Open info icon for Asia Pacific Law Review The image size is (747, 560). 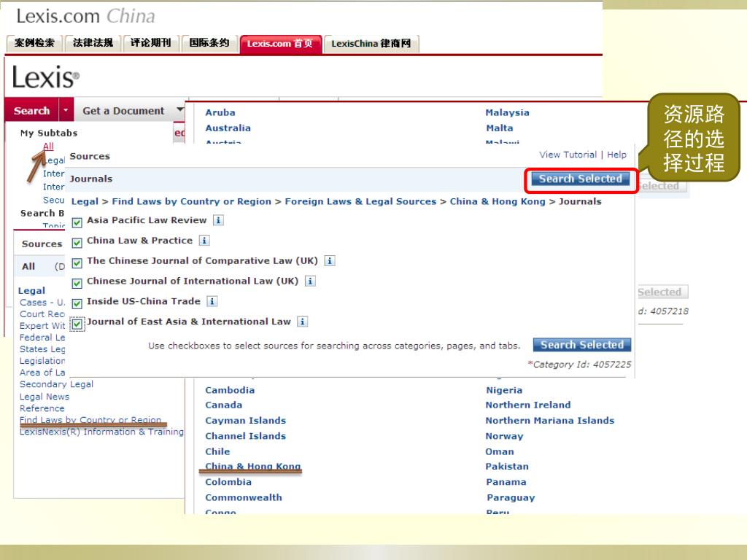pyautogui.click(x=218, y=220)
